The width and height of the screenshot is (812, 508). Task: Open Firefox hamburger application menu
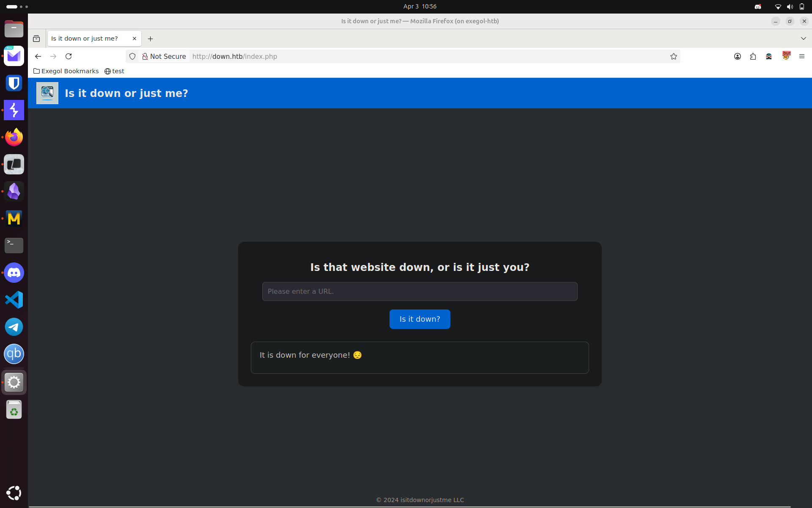[801, 56]
